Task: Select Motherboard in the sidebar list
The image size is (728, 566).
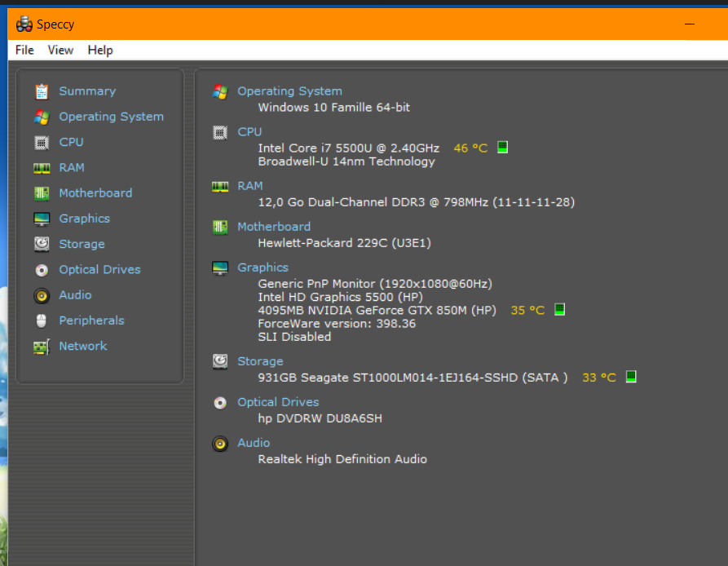Action: [95, 193]
